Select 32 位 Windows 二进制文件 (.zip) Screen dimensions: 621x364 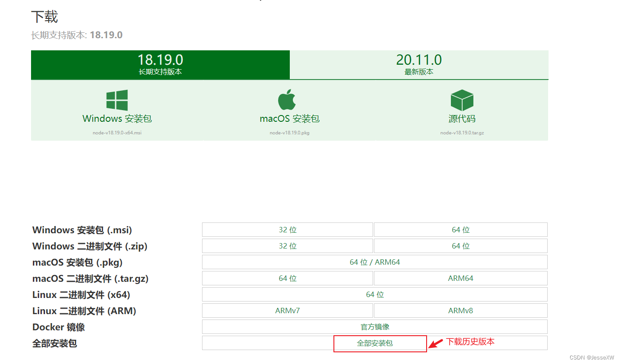288,246
